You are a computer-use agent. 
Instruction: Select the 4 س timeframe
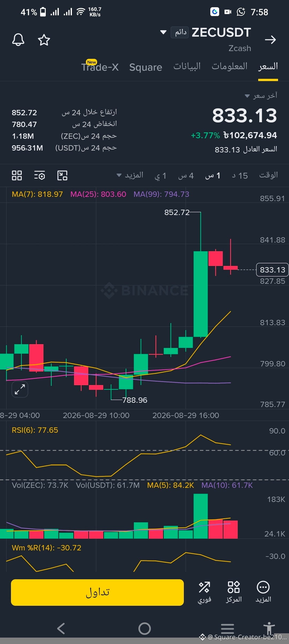(x=186, y=176)
